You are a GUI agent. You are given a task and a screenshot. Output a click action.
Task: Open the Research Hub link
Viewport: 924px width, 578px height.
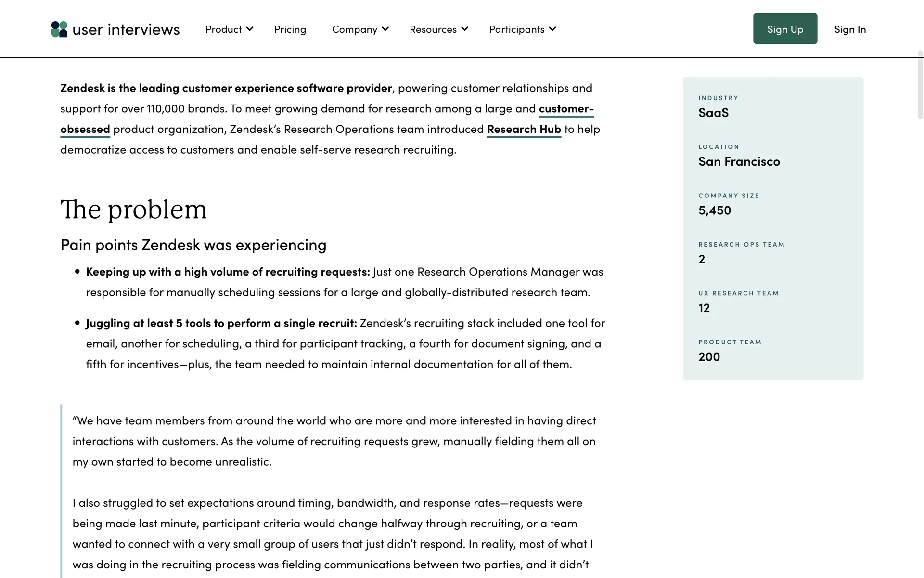(x=524, y=130)
